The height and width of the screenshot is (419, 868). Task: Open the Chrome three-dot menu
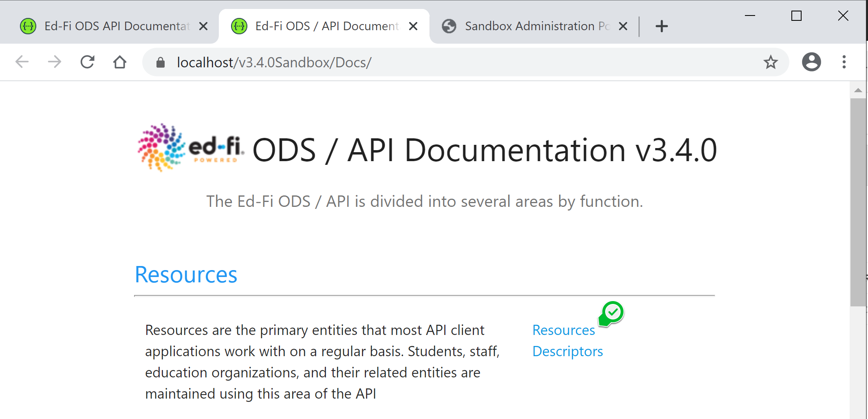(x=844, y=62)
